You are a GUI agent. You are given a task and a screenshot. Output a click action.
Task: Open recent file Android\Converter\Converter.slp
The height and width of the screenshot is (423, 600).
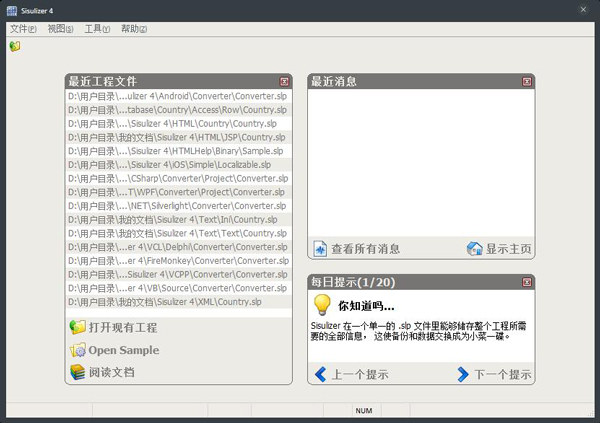click(179, 96)
